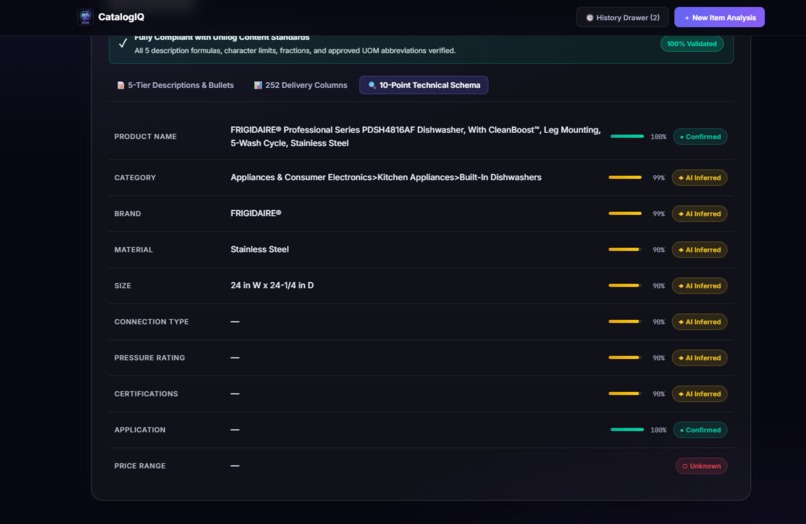
Task: Click the 100% Validated badge
Action: tap(691, 44)
